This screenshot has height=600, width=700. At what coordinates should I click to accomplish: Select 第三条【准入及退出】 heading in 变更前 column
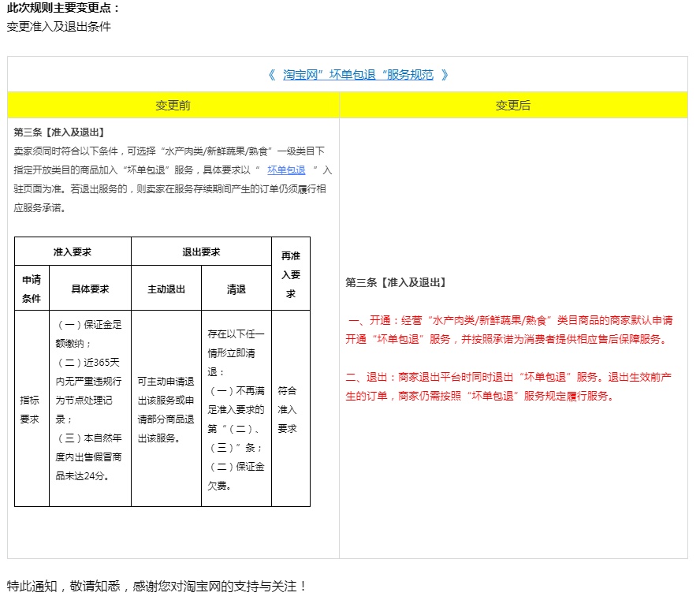click(x=59, y=132)
